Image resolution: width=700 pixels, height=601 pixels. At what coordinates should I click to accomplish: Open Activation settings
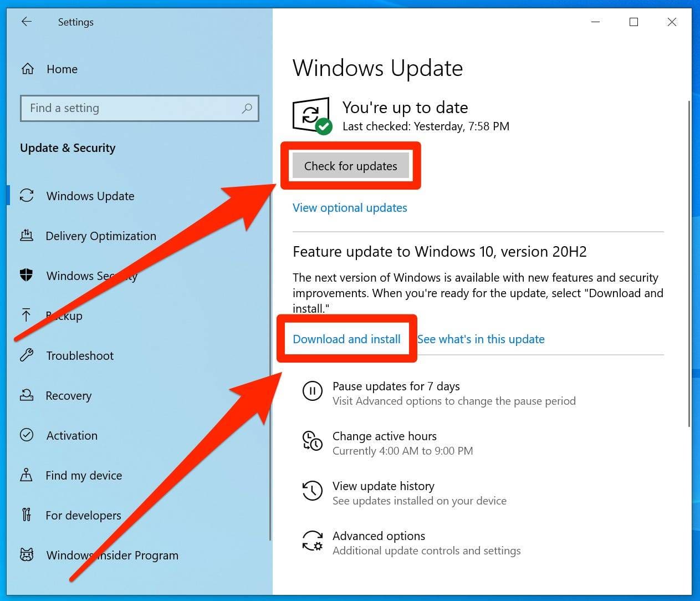pyautogui.click(x=72, y=436)
